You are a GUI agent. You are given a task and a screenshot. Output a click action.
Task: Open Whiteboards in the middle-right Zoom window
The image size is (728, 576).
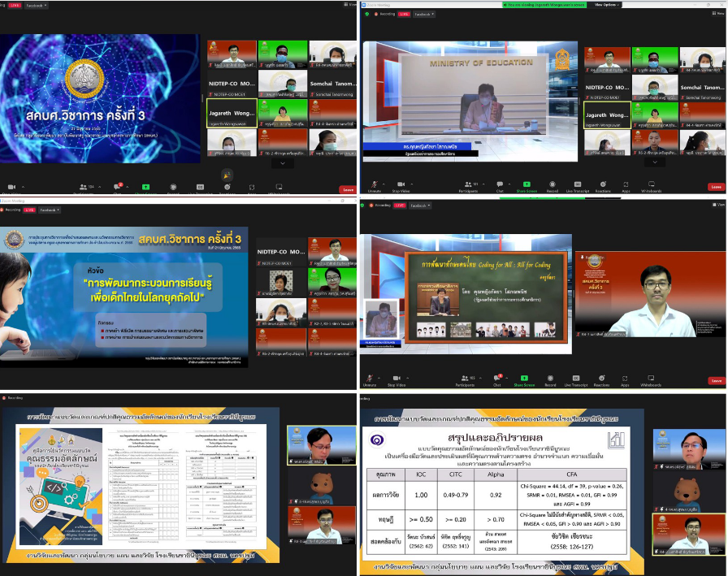click(651, 380)
